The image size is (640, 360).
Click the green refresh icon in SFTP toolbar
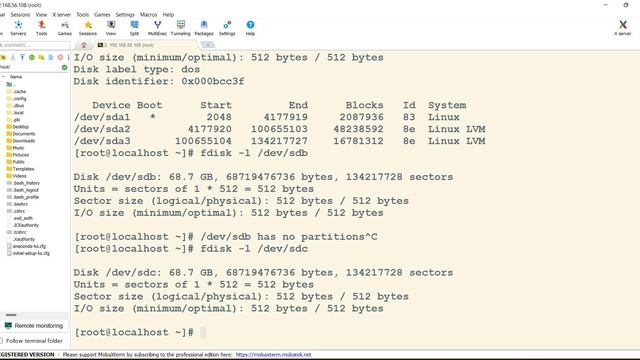31,58
